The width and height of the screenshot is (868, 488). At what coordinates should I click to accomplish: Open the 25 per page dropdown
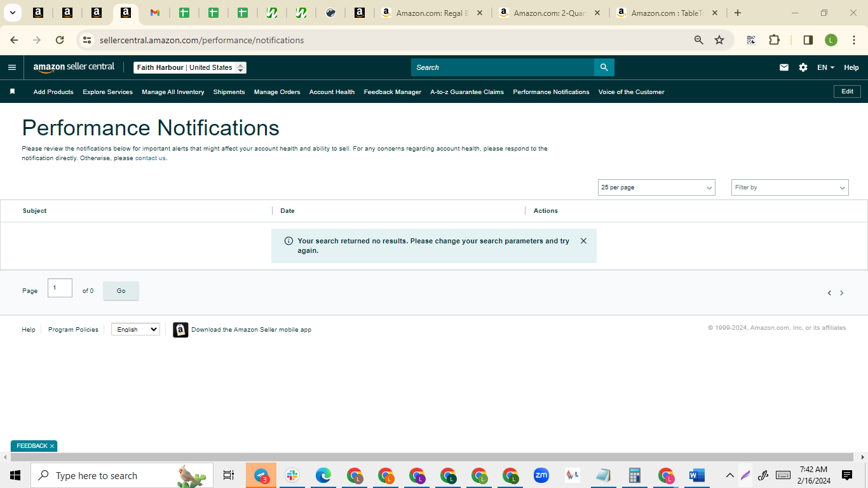tap(656, 187)
